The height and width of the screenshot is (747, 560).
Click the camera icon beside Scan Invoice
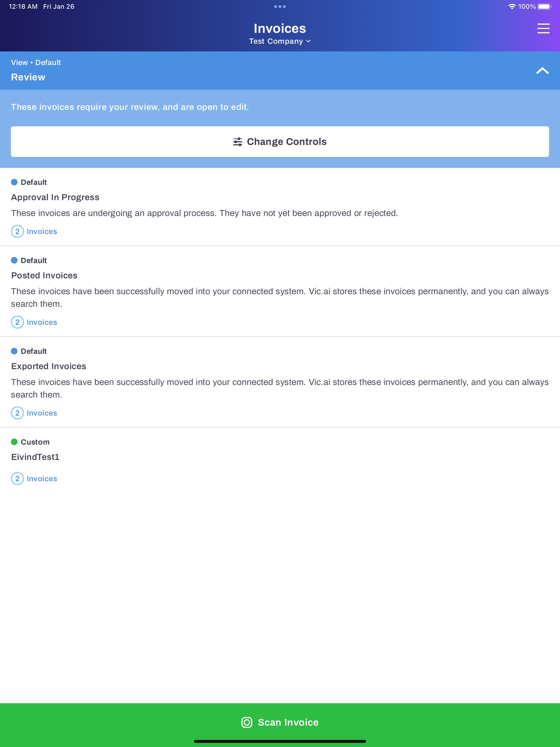click(247, 722)
